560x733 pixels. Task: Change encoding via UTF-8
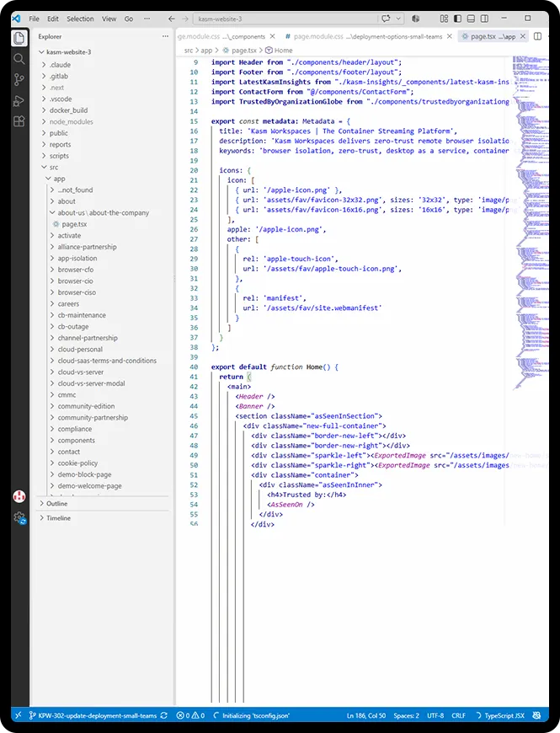(x=435, y=715)
